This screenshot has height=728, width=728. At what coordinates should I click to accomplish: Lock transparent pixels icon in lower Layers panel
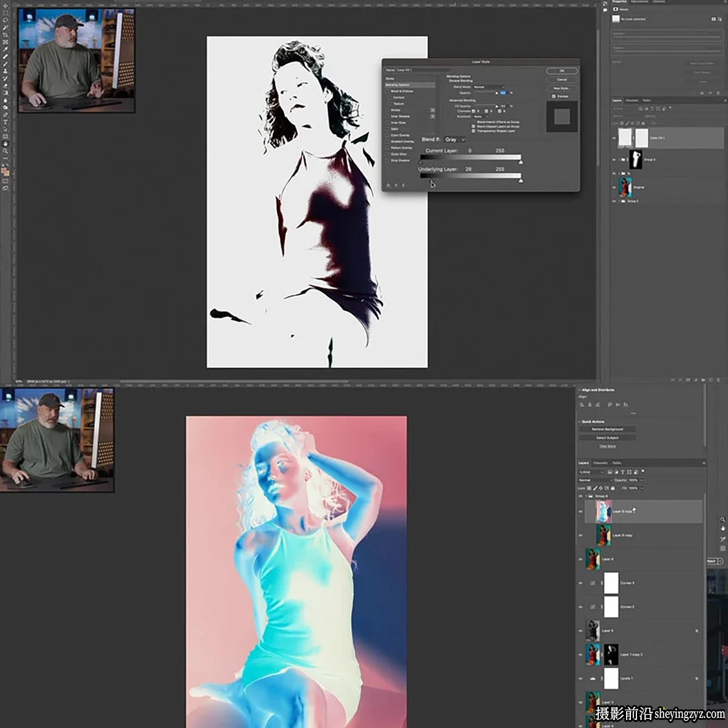pos(589,488)
